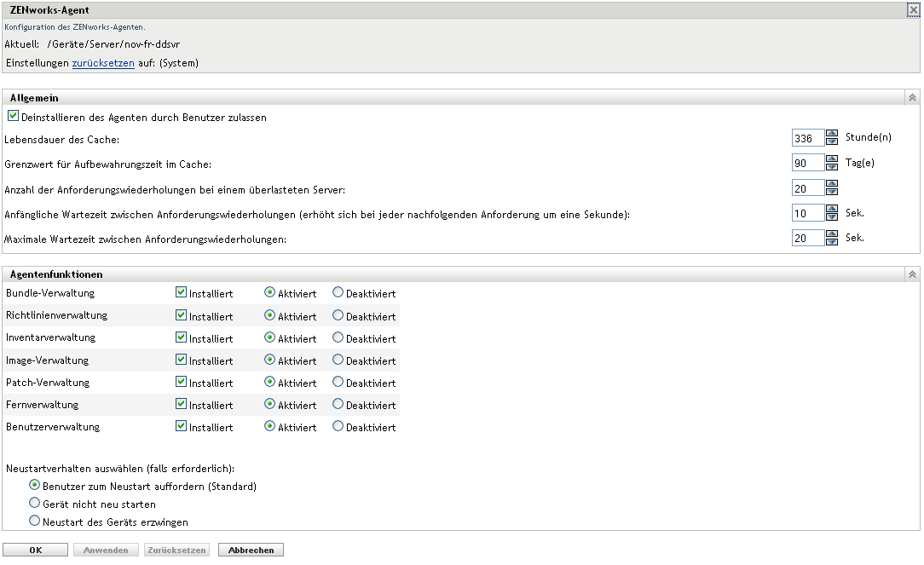Cancel changes via the Abbrechen button

[x=251, y=549]
